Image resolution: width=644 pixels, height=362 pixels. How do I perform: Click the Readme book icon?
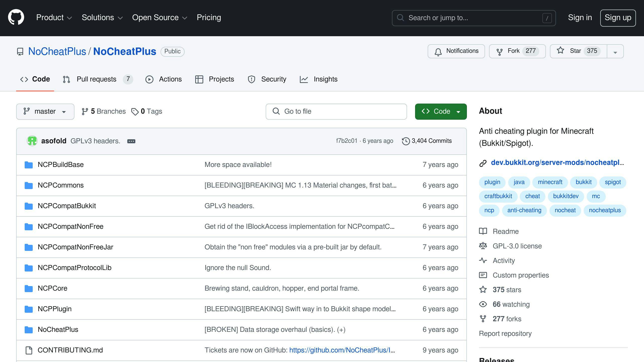pos(483,231)
